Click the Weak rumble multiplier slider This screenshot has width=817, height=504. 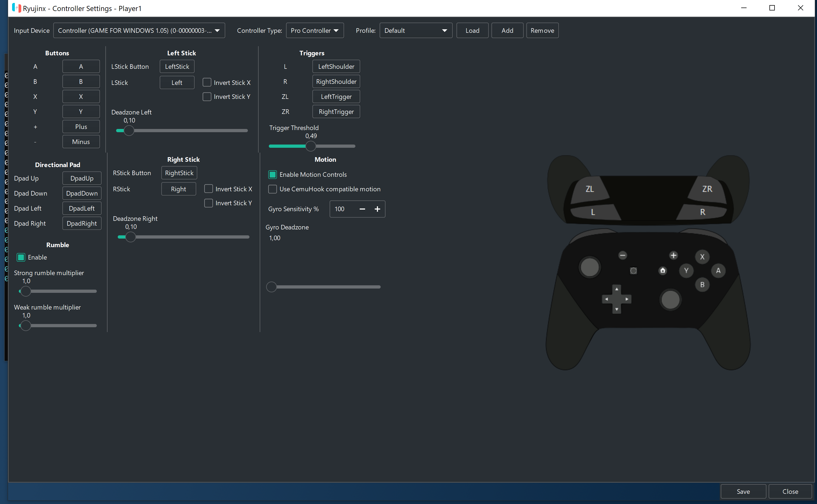[x=58, y=325]
